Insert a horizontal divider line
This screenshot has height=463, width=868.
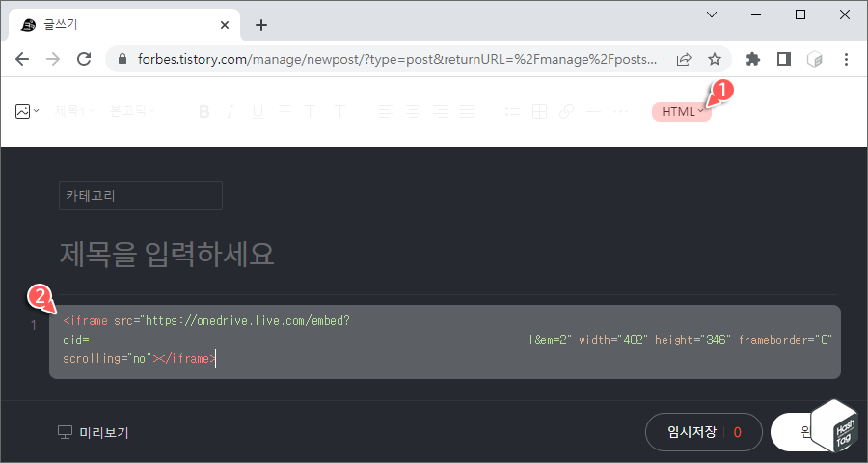pos(593,112)
